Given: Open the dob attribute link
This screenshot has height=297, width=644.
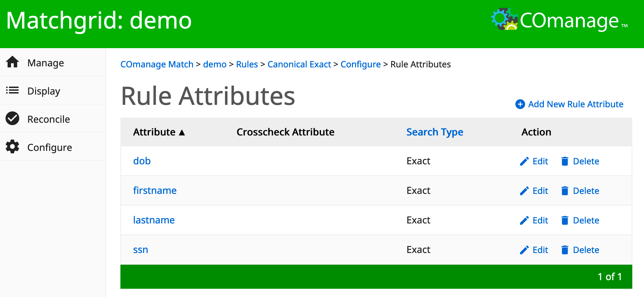Looking at the screenshot, I should click(x=142, y=161).
